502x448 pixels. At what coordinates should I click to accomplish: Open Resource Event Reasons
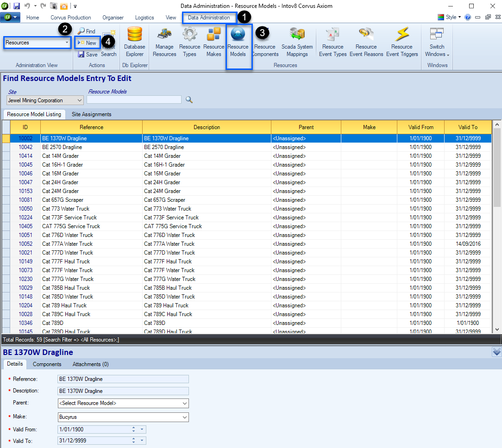[366, 42]
